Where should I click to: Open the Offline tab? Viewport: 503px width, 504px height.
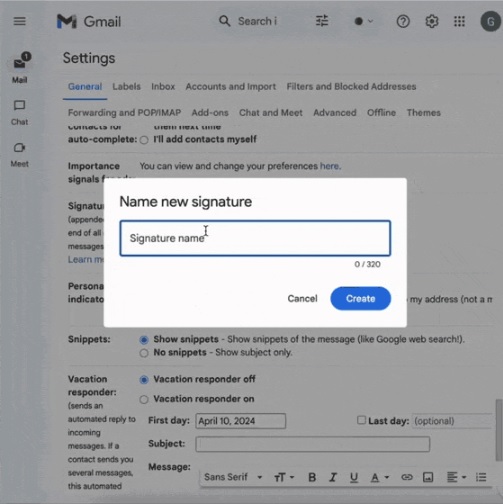tap(381, 113)
